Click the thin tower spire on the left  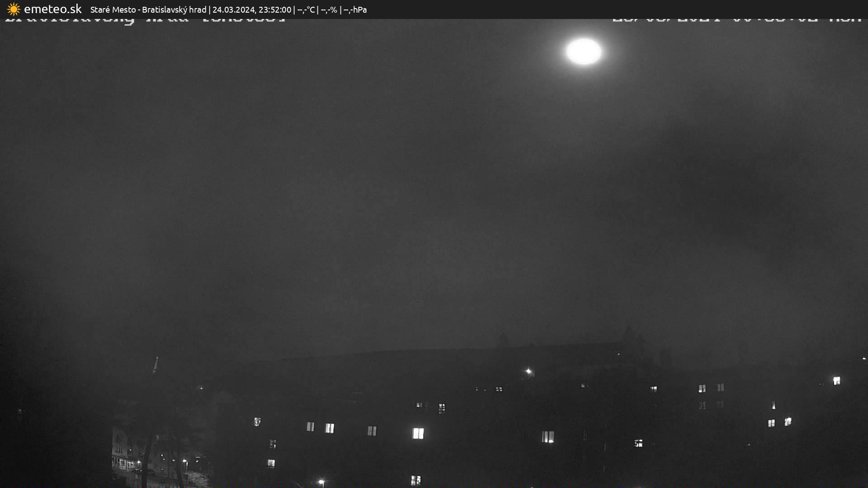(x=156, y=365)
